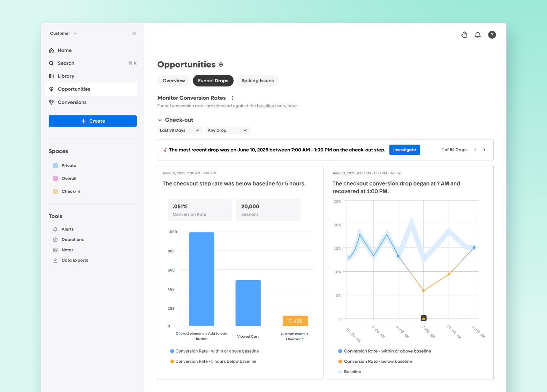
Task: Toggle legend 'Conversion Rate - below baseline'
Action: point(375,361)
